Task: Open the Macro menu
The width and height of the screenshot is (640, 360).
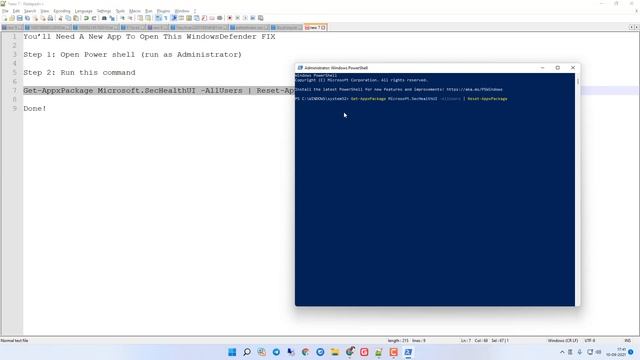Action: click(x=135, y=11)
